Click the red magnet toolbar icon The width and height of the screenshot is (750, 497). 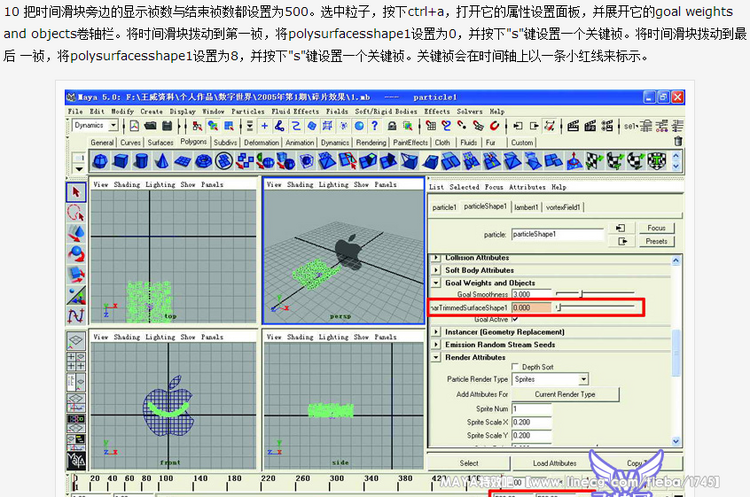click(x=495, y=126)
